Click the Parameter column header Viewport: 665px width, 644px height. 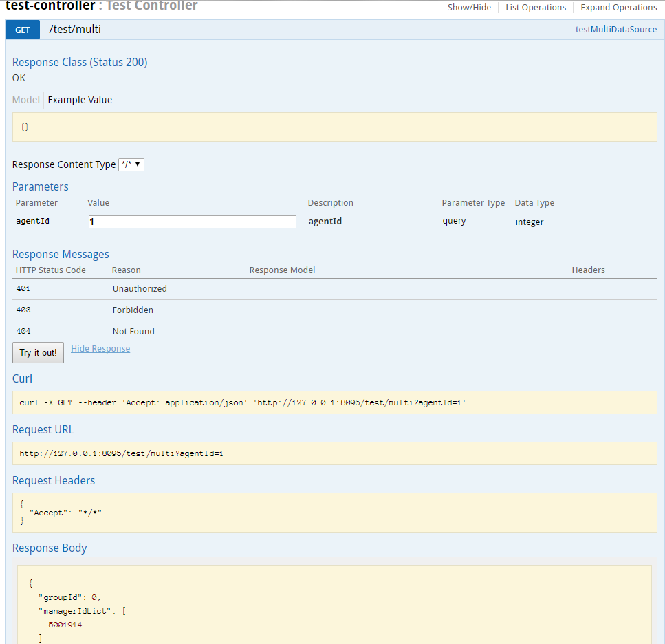coord(36,203)
